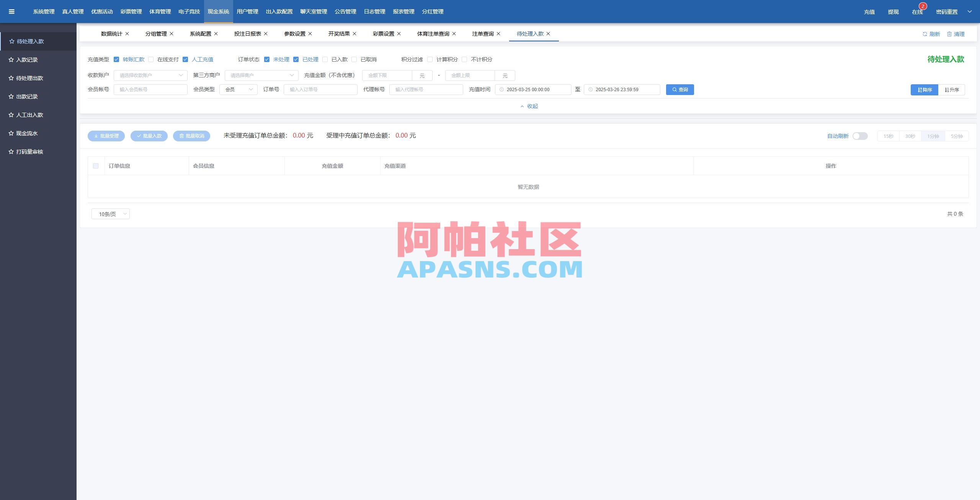Collapse filters using 收起
980x500 pixels.
coord(529,106)
